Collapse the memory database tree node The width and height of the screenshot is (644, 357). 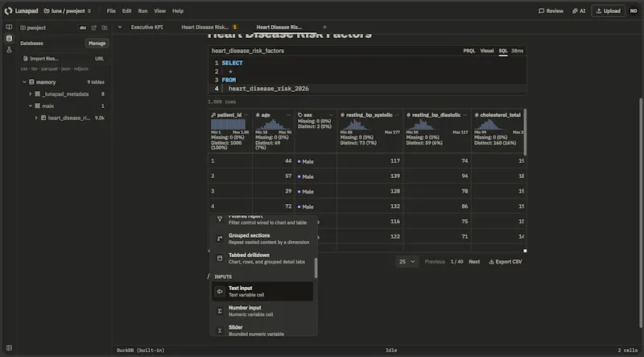(x=24, y=82)
